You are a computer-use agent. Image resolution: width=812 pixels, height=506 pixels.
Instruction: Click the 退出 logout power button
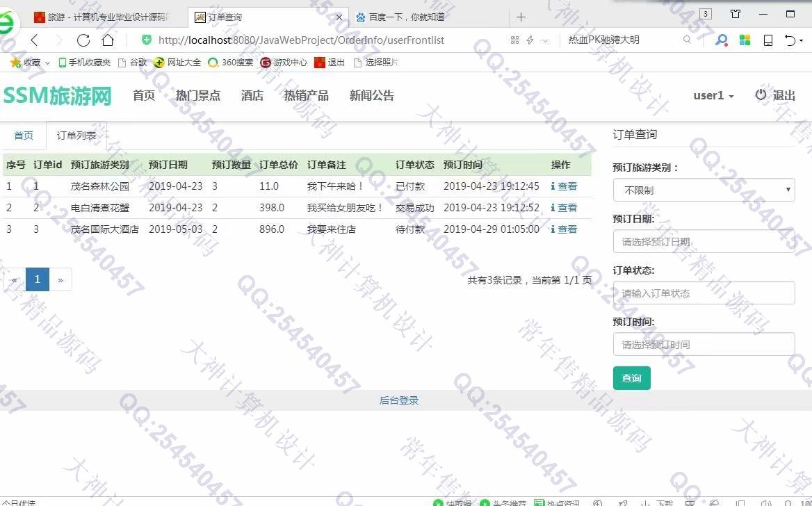pyautogui.click(x=774, y=95)
